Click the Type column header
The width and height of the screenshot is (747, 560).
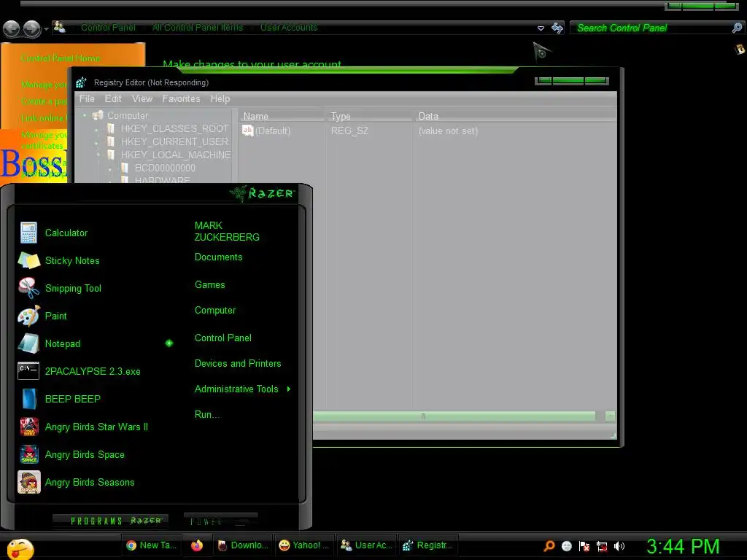click(369, 116)
